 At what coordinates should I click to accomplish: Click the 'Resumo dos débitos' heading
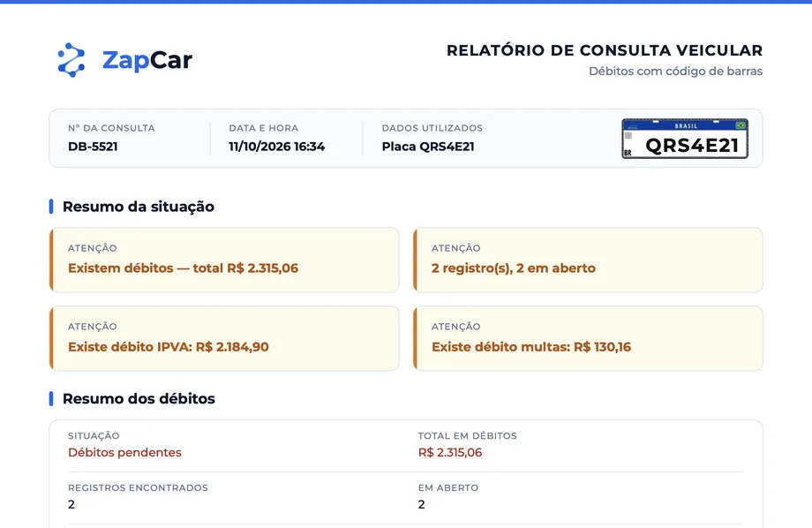pyautogui.click(x=139, y=398)
